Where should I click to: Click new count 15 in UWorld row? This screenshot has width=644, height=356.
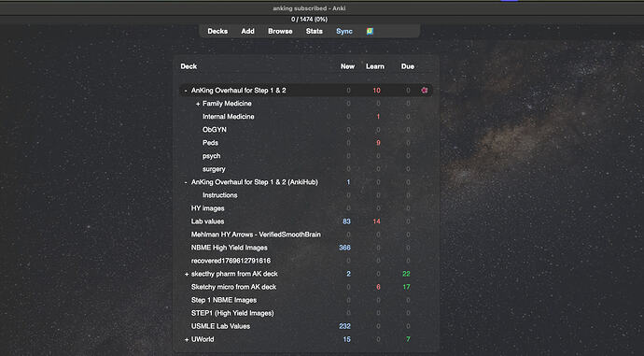point(346,339)
